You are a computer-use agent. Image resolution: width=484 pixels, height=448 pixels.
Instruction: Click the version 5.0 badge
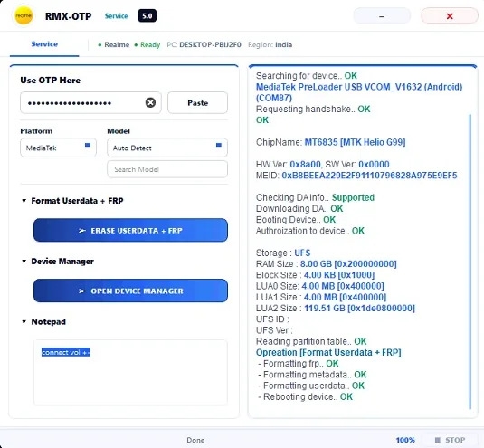coord(147,15)
